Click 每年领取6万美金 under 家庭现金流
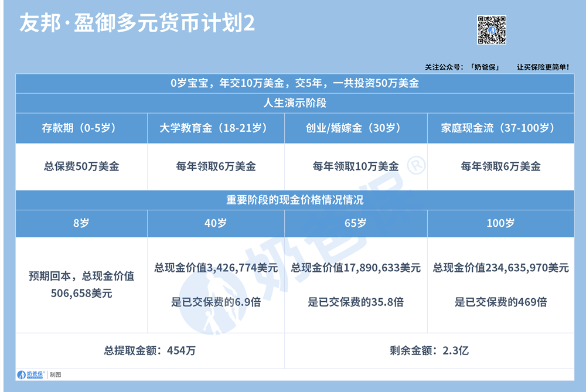 (x=501, y=166)
